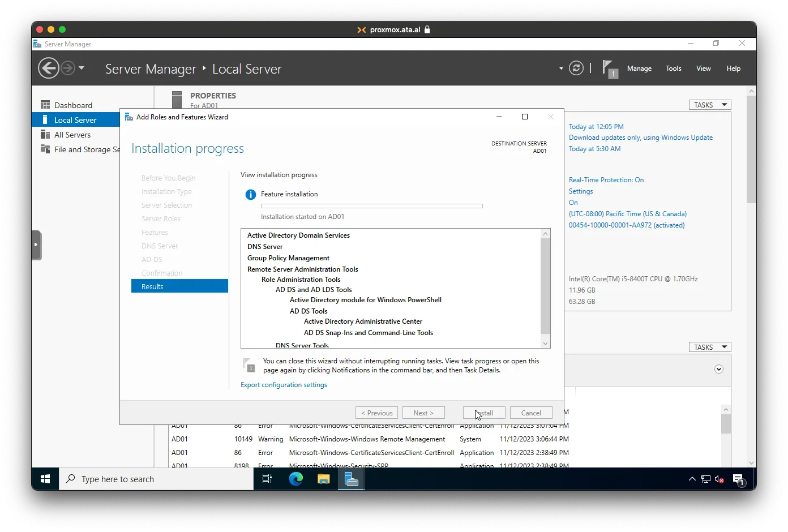Open the Help menu
Viewport: 788px width, 532px height.
tap(733, 68)
